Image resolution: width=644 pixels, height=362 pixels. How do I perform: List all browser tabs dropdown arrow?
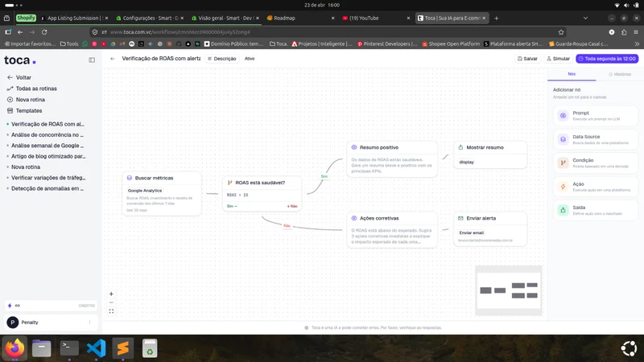(586, 18)
